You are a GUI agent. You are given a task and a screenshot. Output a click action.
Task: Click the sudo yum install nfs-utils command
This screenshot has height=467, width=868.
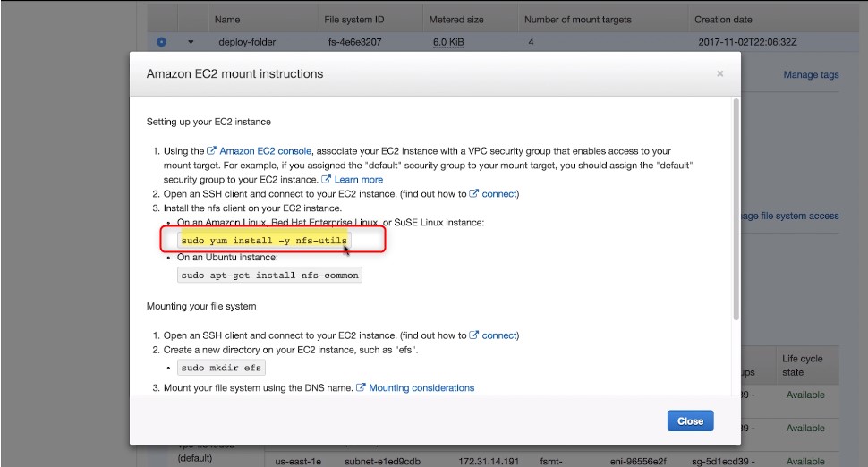point(264,240)
